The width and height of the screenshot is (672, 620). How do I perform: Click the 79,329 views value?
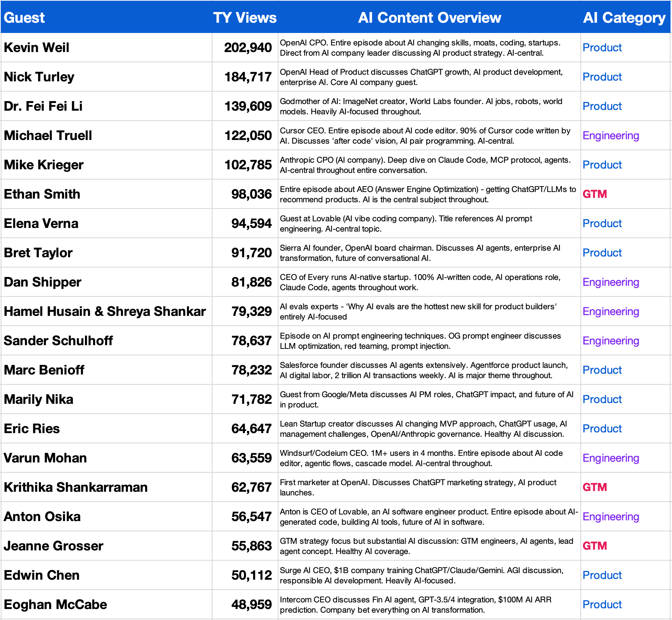click(252, 311)
